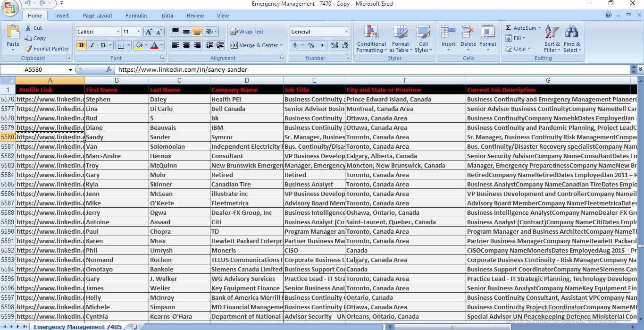Apply percent style format
The image size is (644, 330).
pyautogui.click(x=311, y=45)
